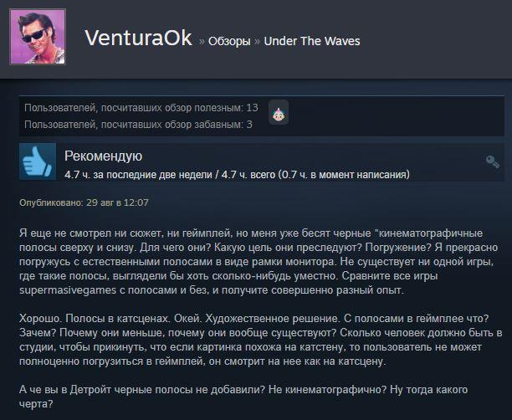This screenshot has width=512, height=420.
Task: Click the last paragraph mentioning Детройт
Action: (x=243, y=397)
